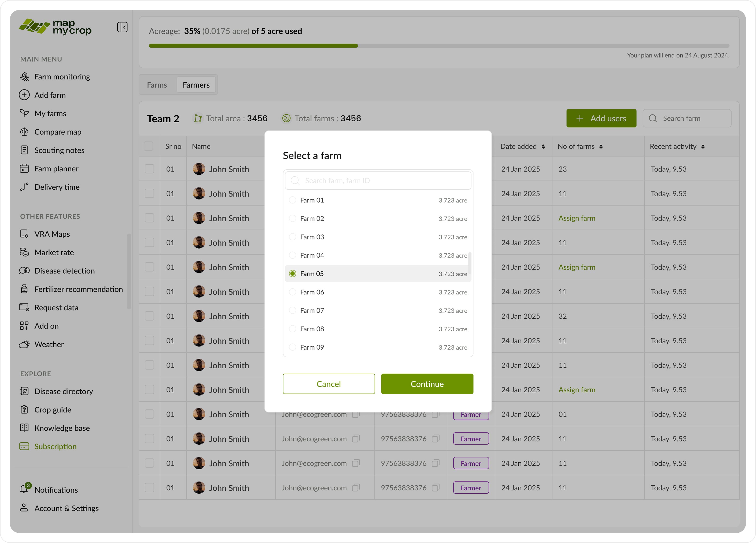Click the Compare map scale icon
Viewport: 756px width, 543px height.
coord(24,132)
